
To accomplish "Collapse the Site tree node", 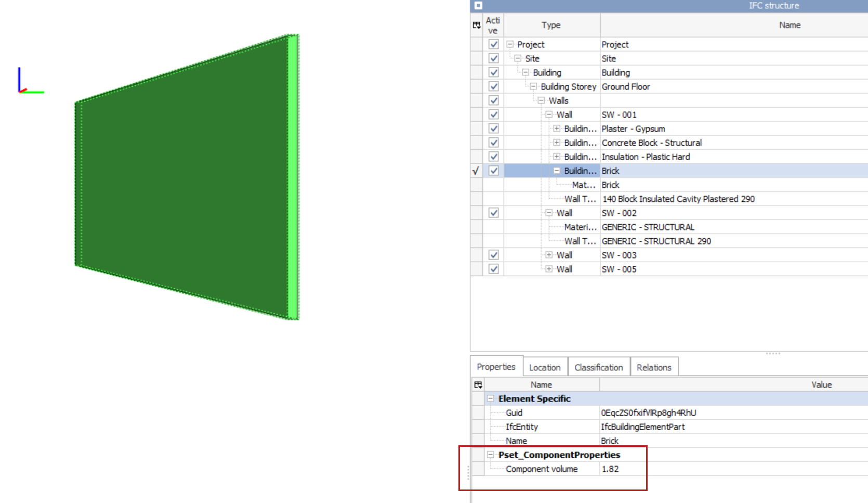I will point(518,58).
